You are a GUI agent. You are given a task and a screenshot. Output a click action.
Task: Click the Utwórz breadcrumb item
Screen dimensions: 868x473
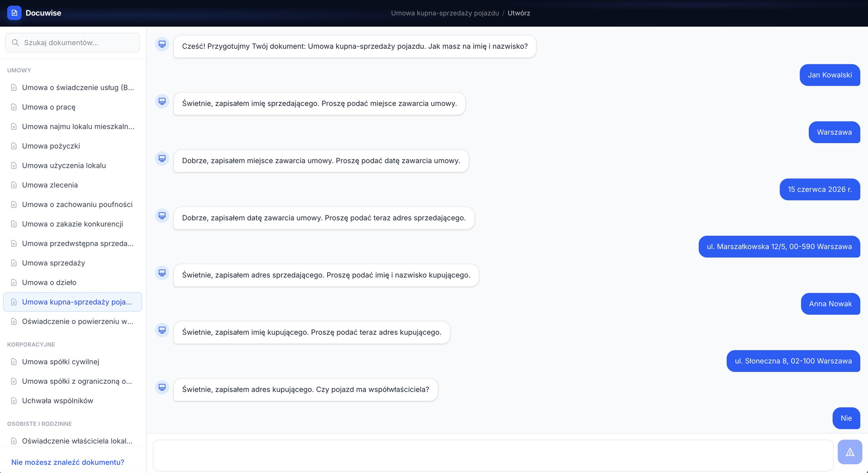[x=519, y=13]
